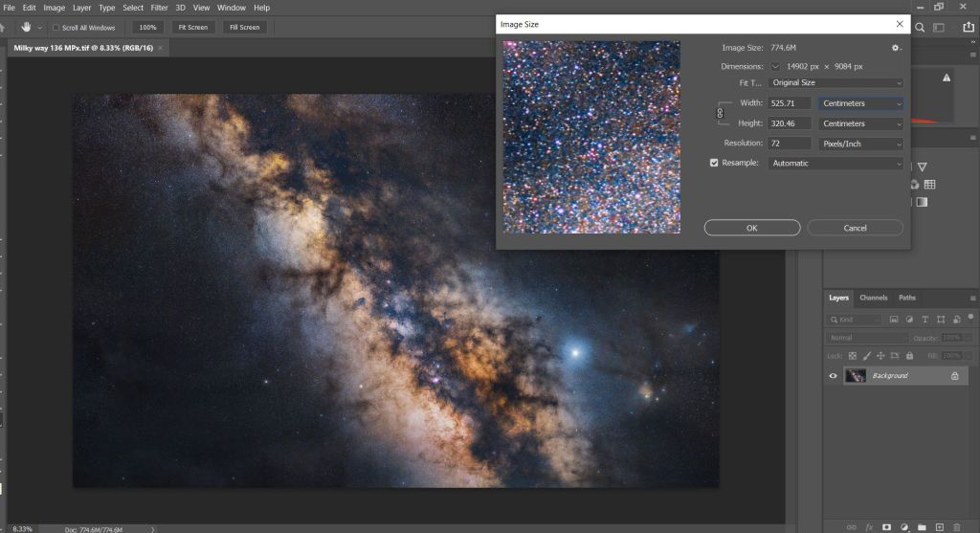The image size is (980, 533).
Task: Uncheck the Resample checkbox
Action: (714, 163)
